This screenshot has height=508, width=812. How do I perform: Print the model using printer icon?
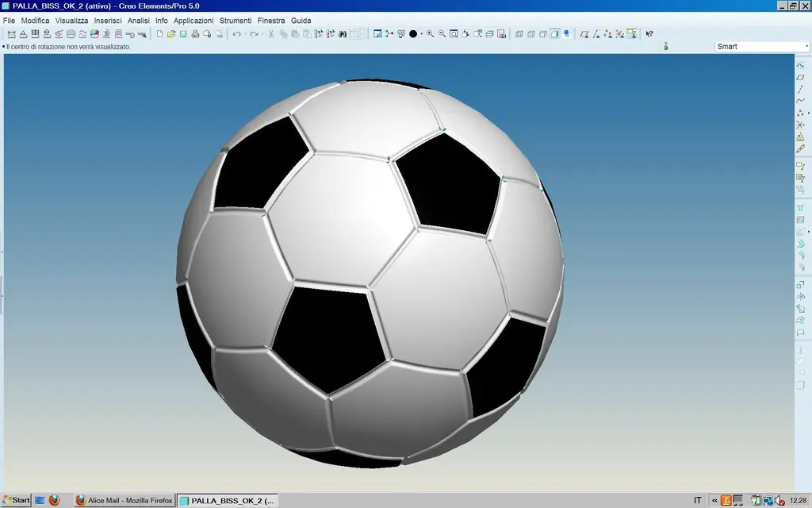pos(195,34)
